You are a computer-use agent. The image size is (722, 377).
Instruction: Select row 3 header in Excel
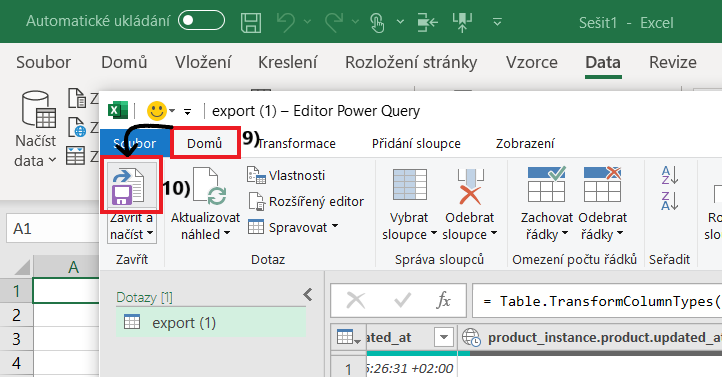[16, 339]
